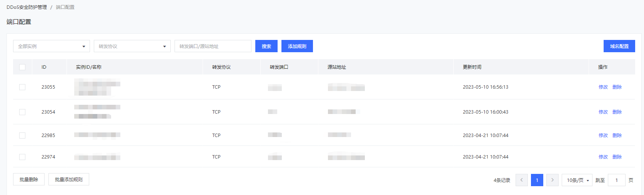The height and width of the screenshot is (195, 644).
Task: Select checkbox for rule 23054
Action: pos(22,112)
